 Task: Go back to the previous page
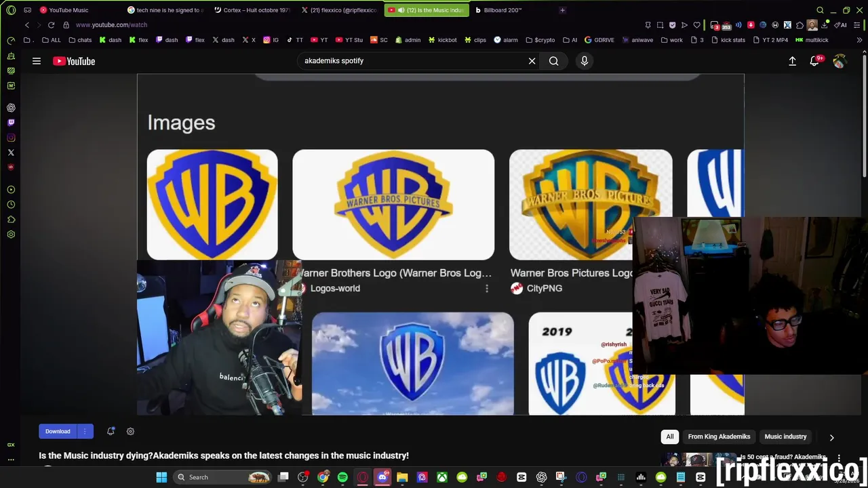click(x=27, y=25)
